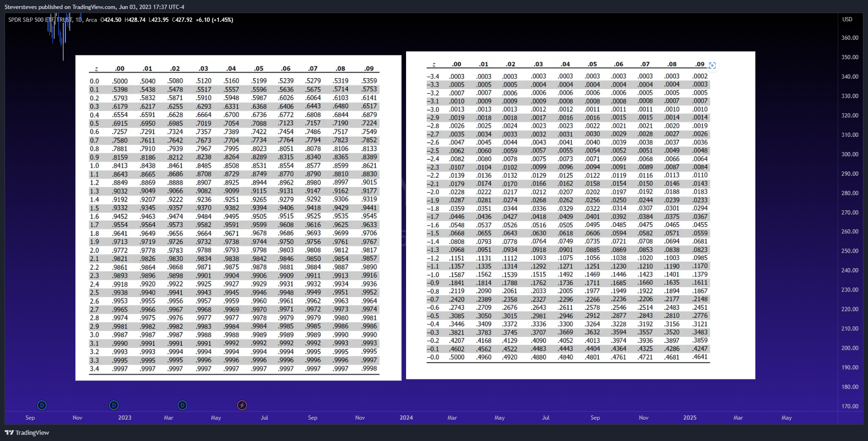Click the 360.00 price axis label
Screen dimensions: 868x441
[850, 38]
